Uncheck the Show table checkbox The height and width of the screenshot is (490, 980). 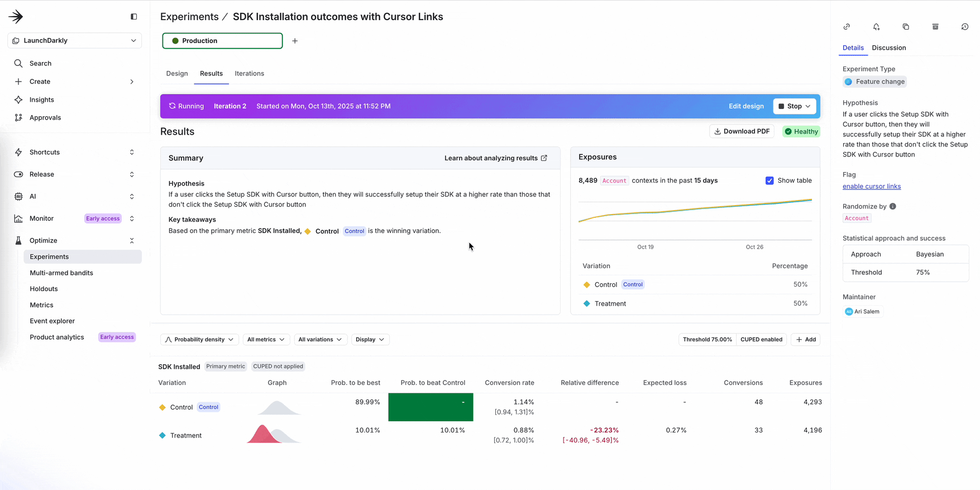coord(769,180)
